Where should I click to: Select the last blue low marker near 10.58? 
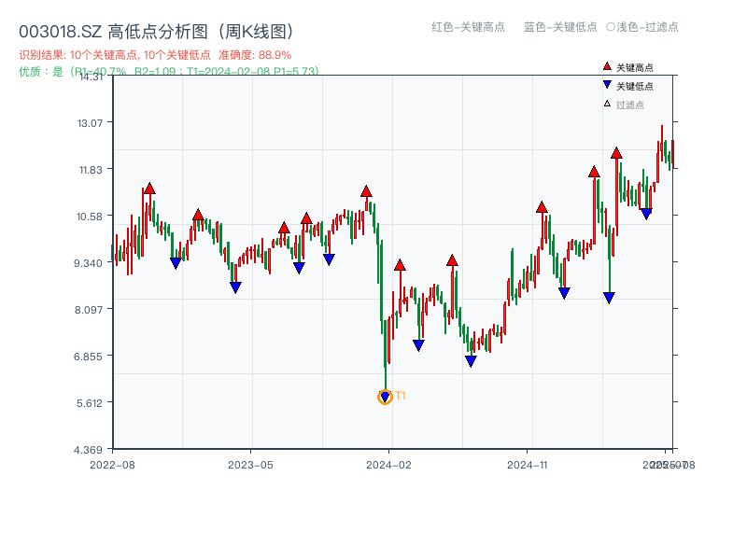pyautogui.click(x=646, y=214)
